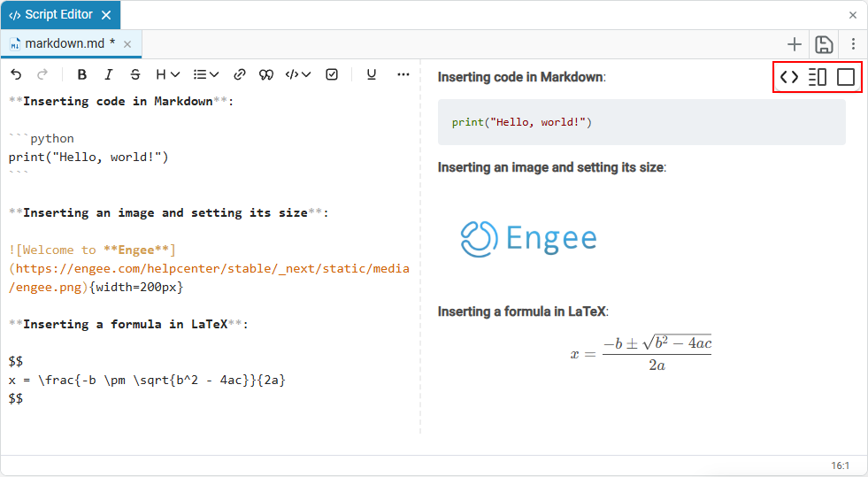Switch to preview-only view
868x477 pixels.
[845, 77]
